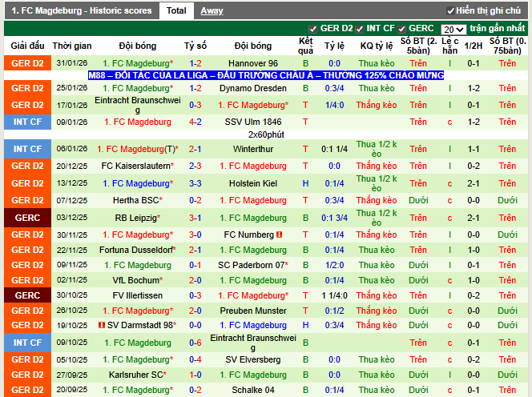Open the 20 recent matches dropdown
532x397 pixels.
click(x=453, y=30)
